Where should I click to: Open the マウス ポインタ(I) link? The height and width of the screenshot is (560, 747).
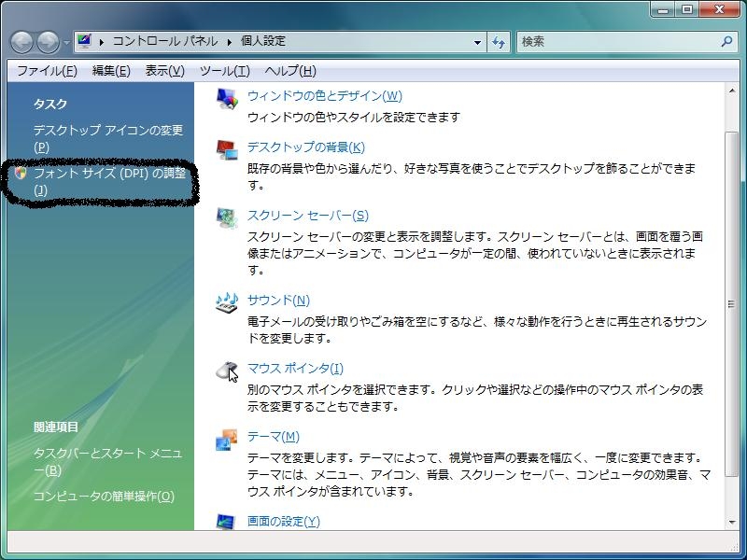(295, 368)
